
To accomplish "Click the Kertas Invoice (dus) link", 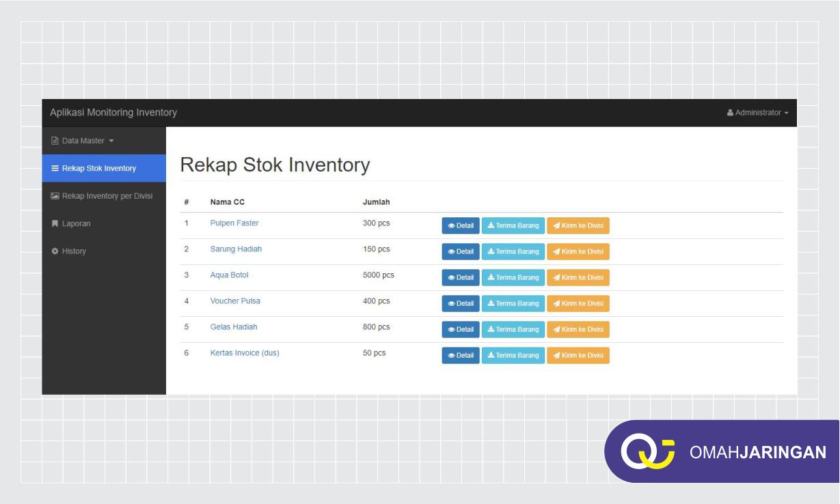I will [x=244, y=352].
